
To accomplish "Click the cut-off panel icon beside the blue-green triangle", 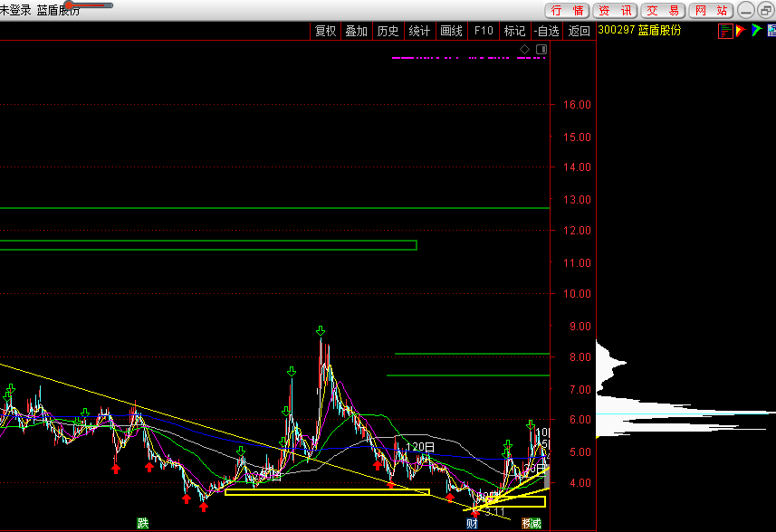I will pos(771,31).
